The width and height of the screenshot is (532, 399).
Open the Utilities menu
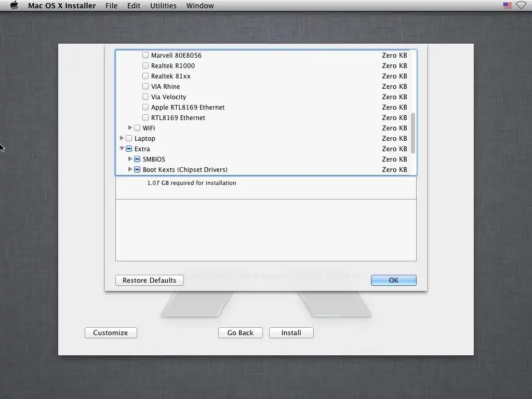163,6
